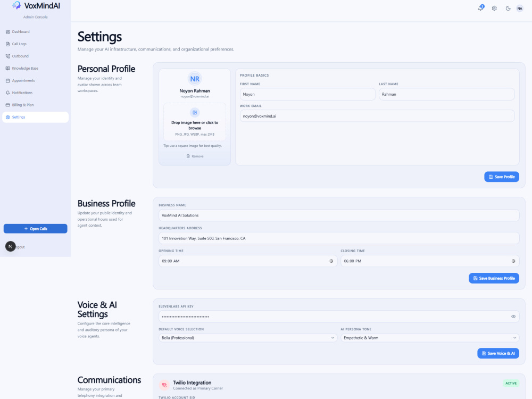Image resolution: width=532 pixels, height=399 pixels.
Task: Click the Business Name field
Action: [x=339, y=215]
